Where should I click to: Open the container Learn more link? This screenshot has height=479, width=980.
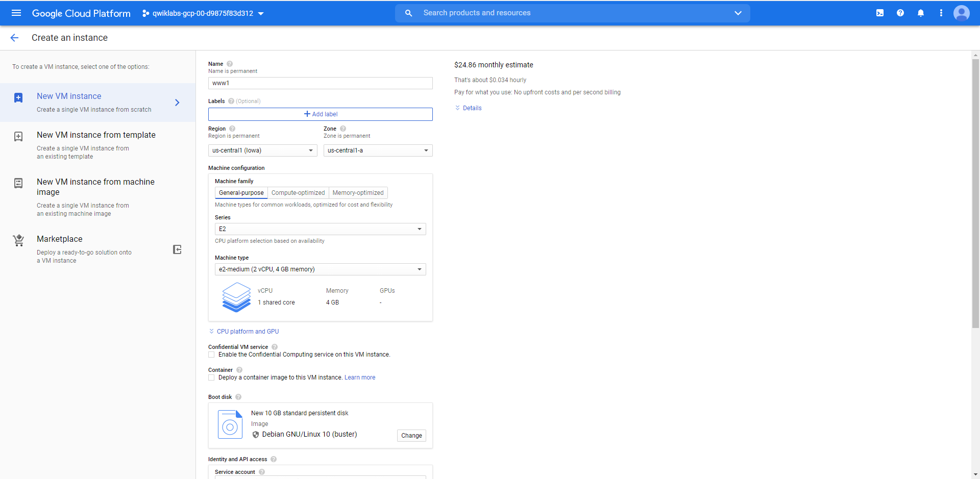pos(360,377)
